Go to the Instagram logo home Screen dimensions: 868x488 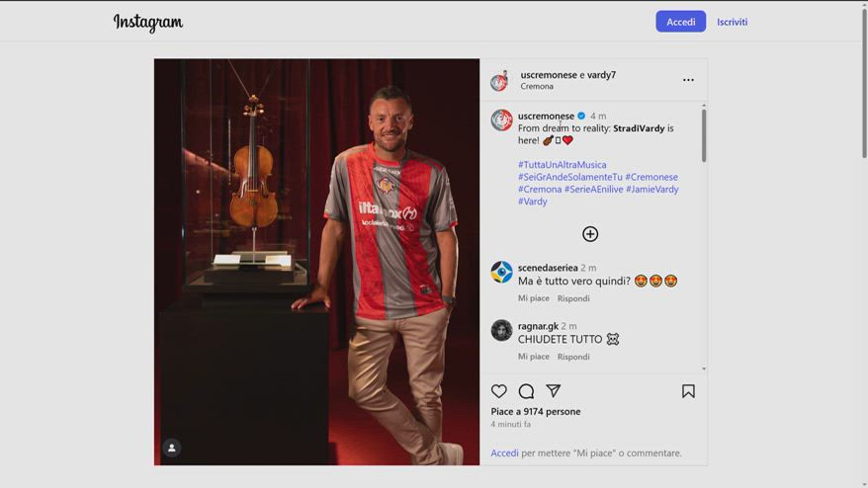click(148, 22)
